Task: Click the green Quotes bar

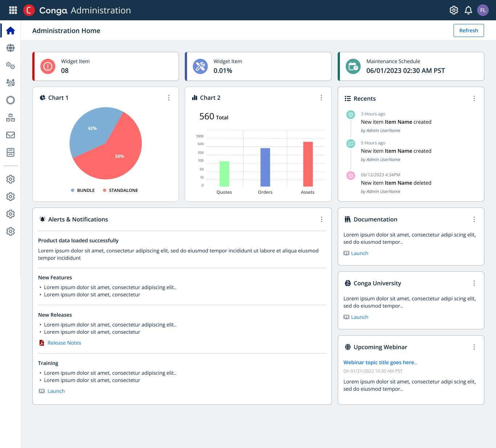Action: pyautogui.click(x=224, y=174)
